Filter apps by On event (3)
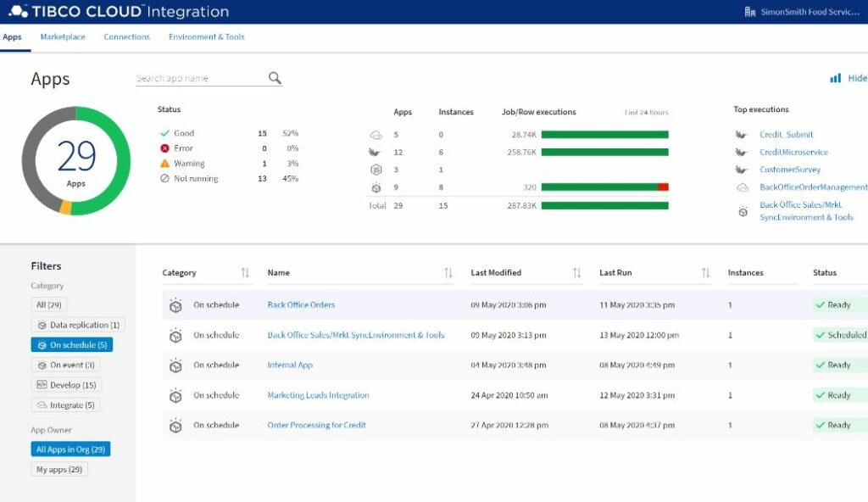The height and width of the screenshot is (502, 868). point(66,365)
